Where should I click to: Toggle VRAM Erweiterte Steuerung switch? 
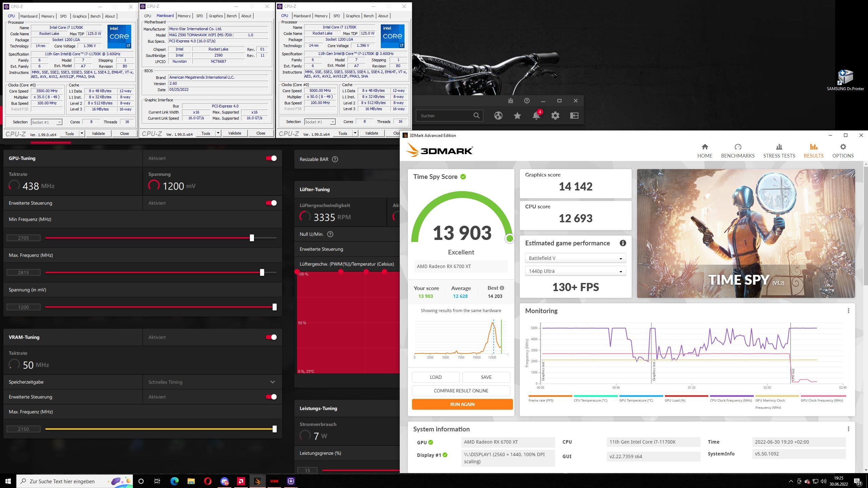(x=271, y=397)
